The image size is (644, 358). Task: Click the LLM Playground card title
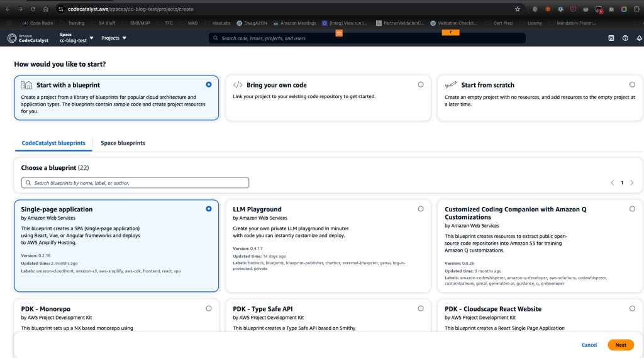257,210
